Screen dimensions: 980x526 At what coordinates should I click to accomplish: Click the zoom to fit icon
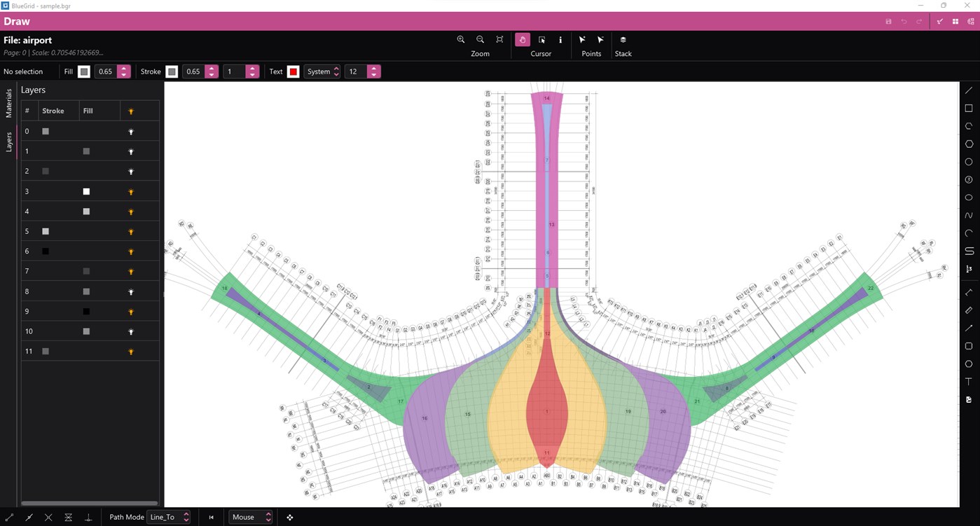(499, 40)
